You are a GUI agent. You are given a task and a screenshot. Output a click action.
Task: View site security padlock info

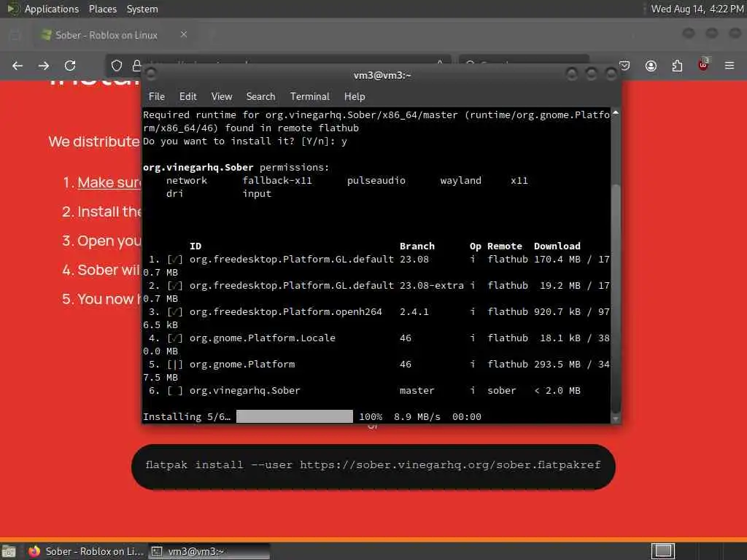136,66
